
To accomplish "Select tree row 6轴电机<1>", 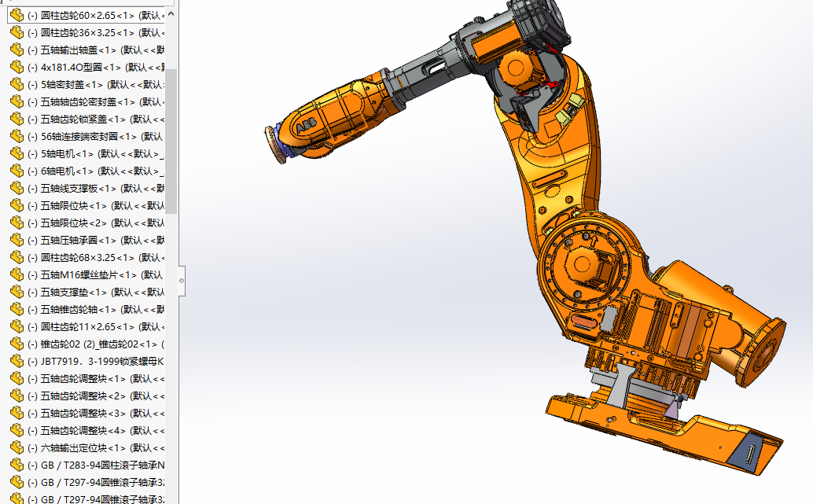I will coord(86,171).
